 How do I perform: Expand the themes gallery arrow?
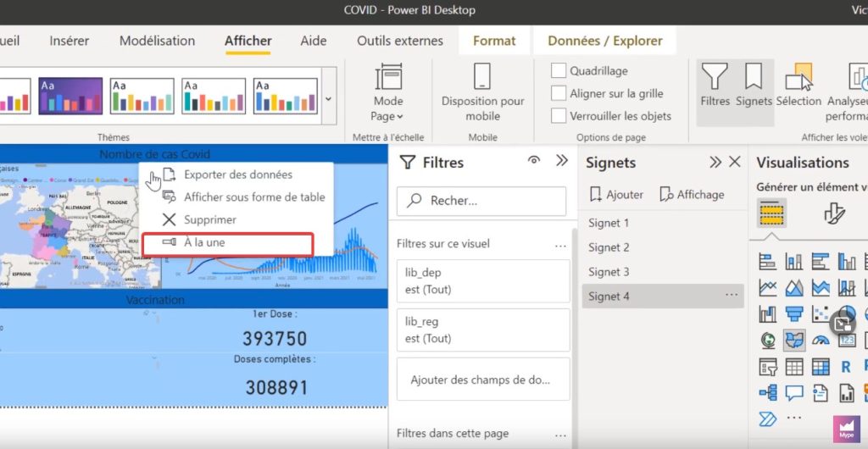tap(328, 99)
